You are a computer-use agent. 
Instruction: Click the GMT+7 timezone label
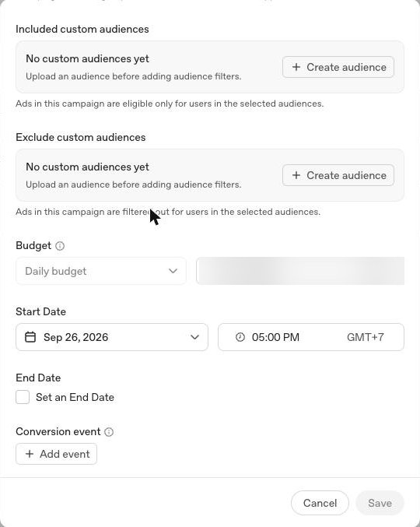click(366, 337)
